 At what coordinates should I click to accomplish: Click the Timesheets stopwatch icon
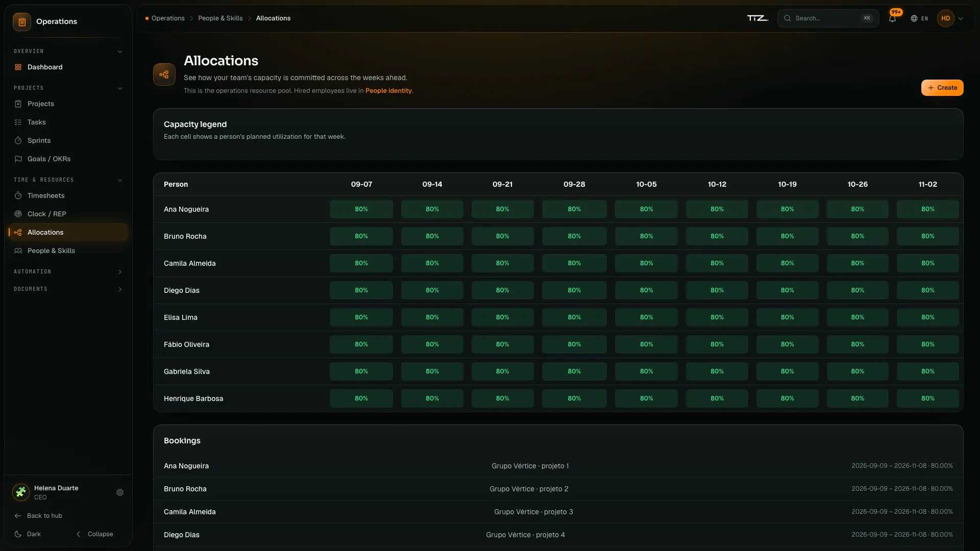click(18, 195)
